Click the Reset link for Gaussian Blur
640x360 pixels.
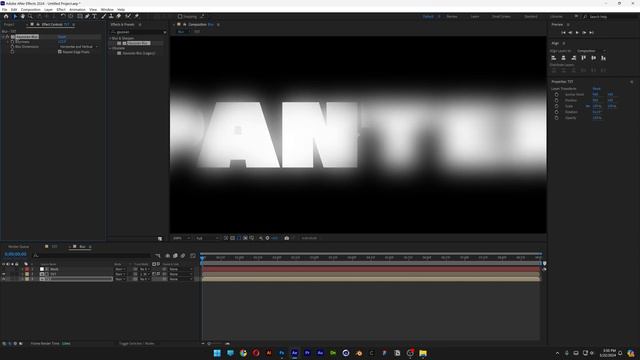tap(62, 37)
